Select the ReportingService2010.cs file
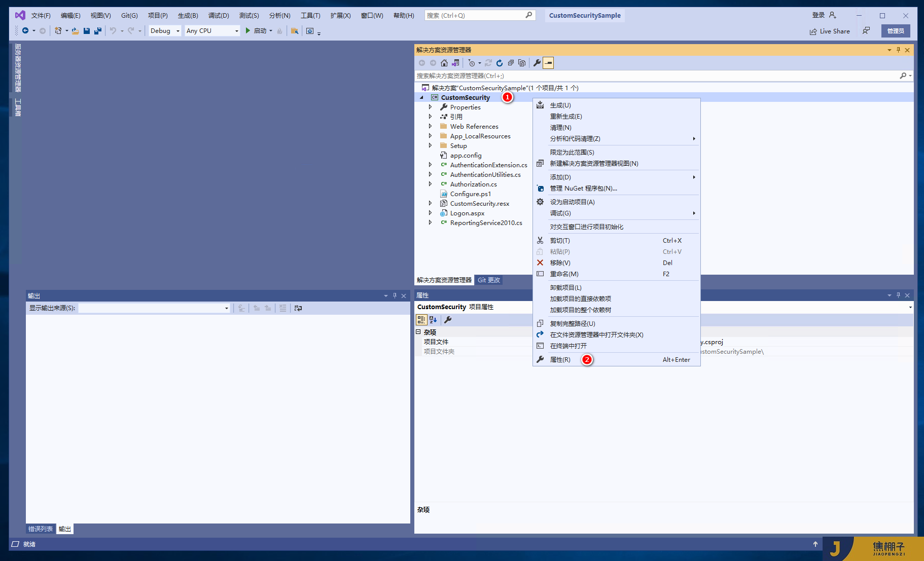 (486, 222)
